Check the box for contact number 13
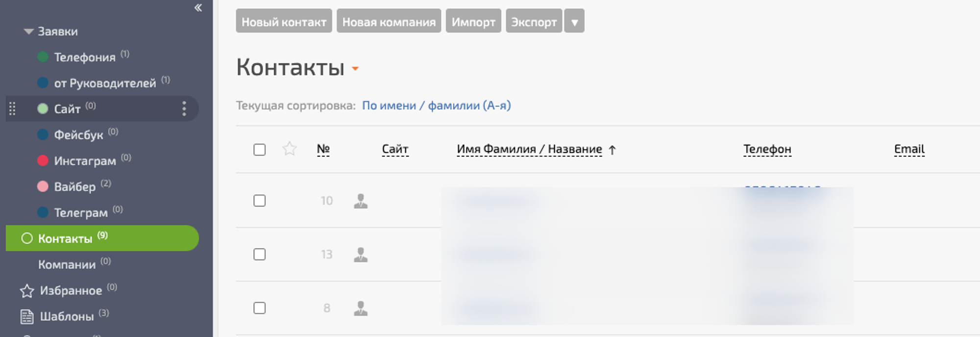980x337 pixels. 259,254
